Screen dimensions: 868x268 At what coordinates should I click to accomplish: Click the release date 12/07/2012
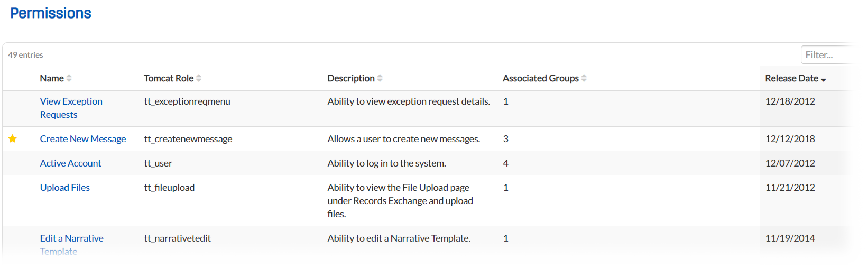(790, 163)
